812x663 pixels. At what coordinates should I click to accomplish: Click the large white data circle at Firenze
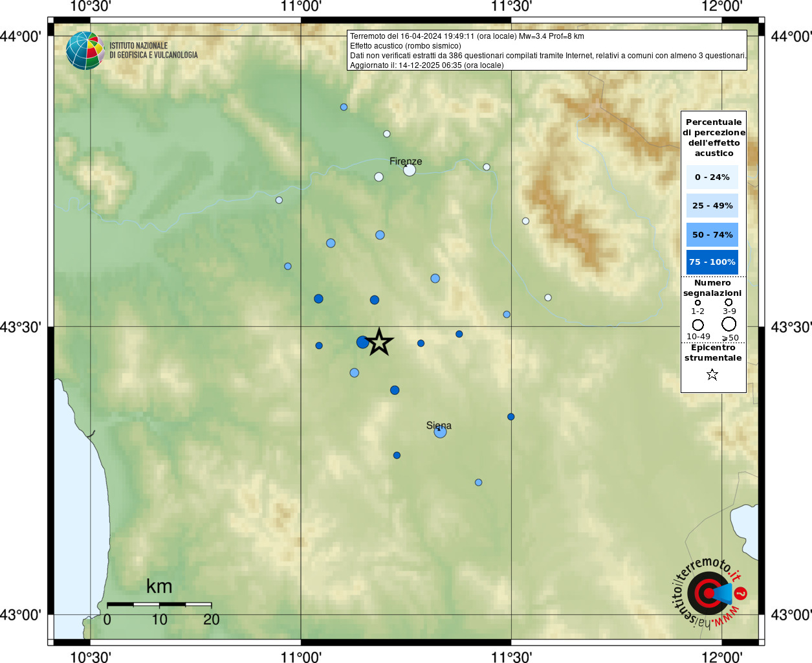click(410, 170)
